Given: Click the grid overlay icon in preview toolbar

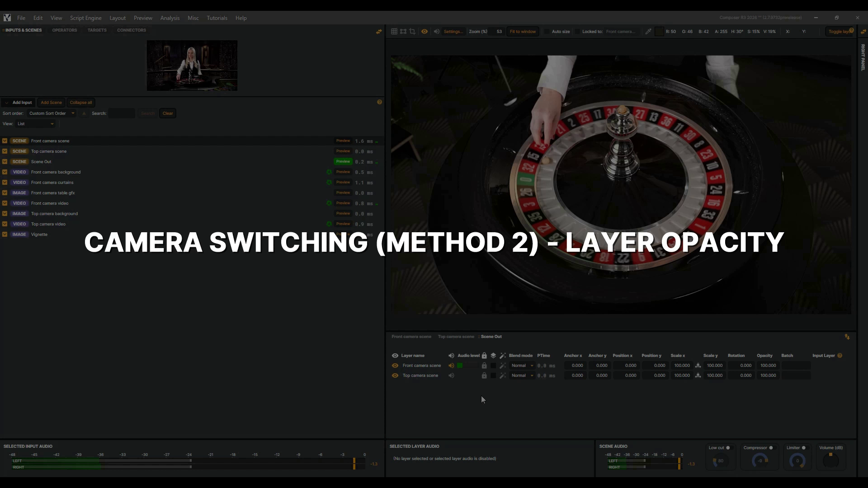Looking at the screenshot, I should point(394,32).
